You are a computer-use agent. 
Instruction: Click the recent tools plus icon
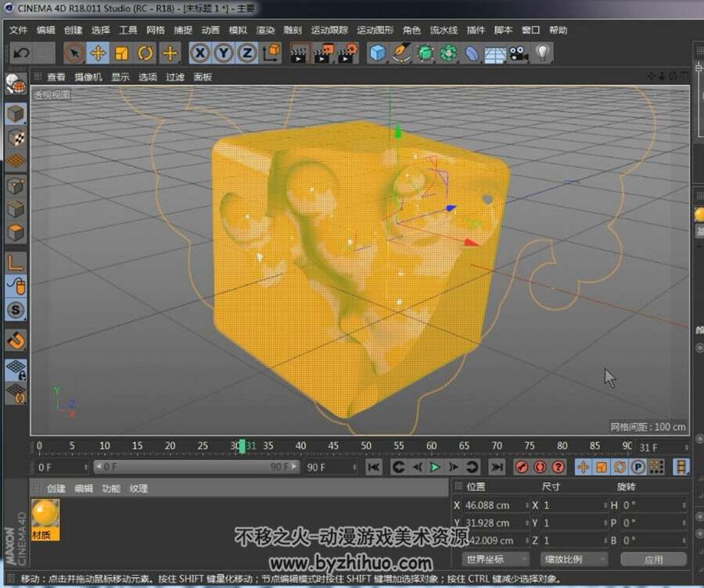click(170, 53)
